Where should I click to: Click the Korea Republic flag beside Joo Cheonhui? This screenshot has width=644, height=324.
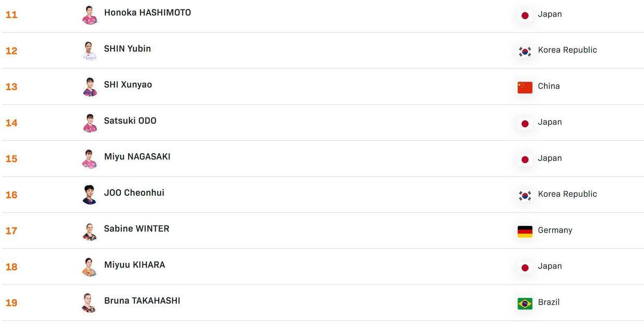click(525, 195)
